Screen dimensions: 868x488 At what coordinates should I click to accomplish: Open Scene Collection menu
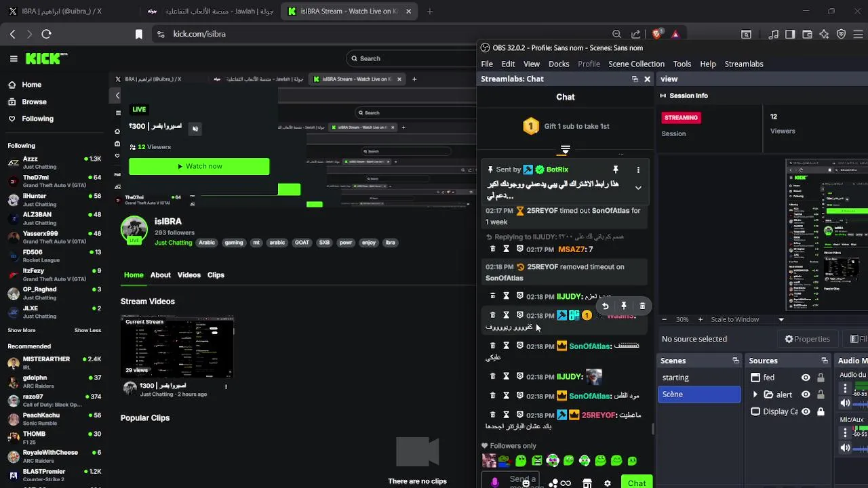click(636, 64)
